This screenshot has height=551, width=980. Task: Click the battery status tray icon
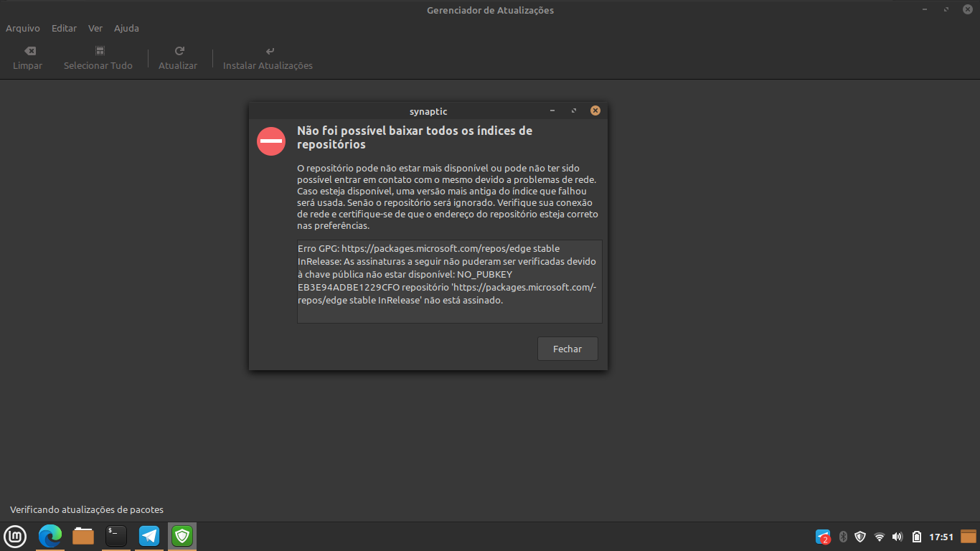(x=917, y=537)
